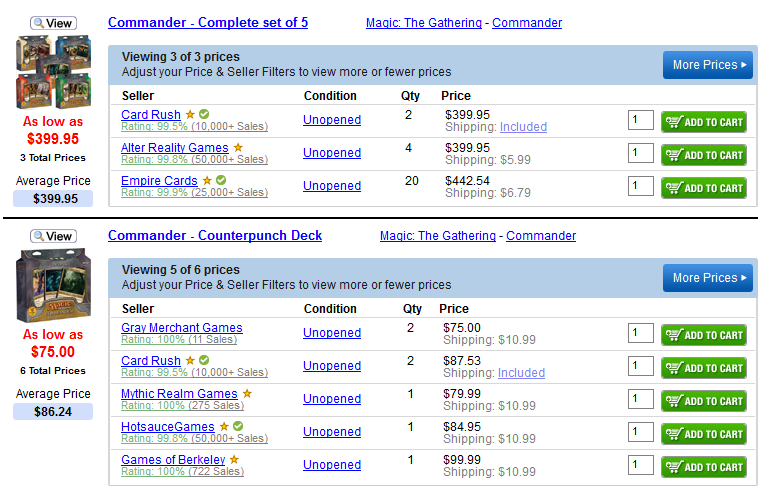
Task: Click the gold star beside HotsauceGames
Action: point(225,426)
